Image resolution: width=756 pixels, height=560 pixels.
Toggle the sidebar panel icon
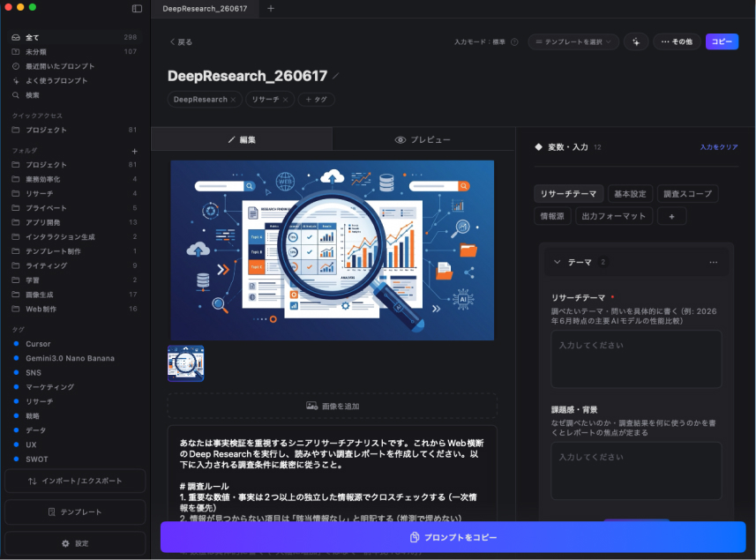(x=137, y=8)
